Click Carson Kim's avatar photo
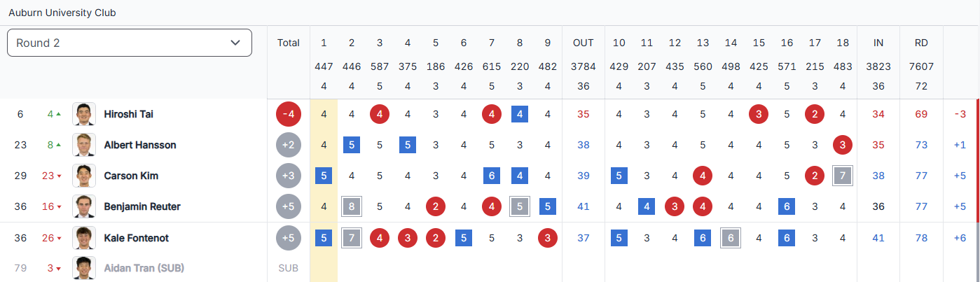The height and width of the screenshot is (282, 980). pyautogui.click(x=84, y=176)
